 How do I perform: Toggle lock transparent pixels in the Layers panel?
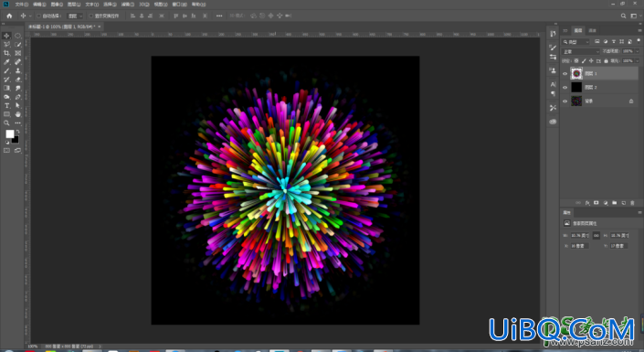(x=576, y=61)
